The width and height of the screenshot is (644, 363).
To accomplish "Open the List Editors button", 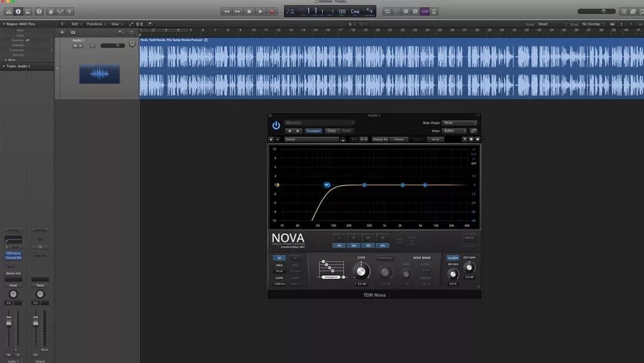I will tap(624, 11).
